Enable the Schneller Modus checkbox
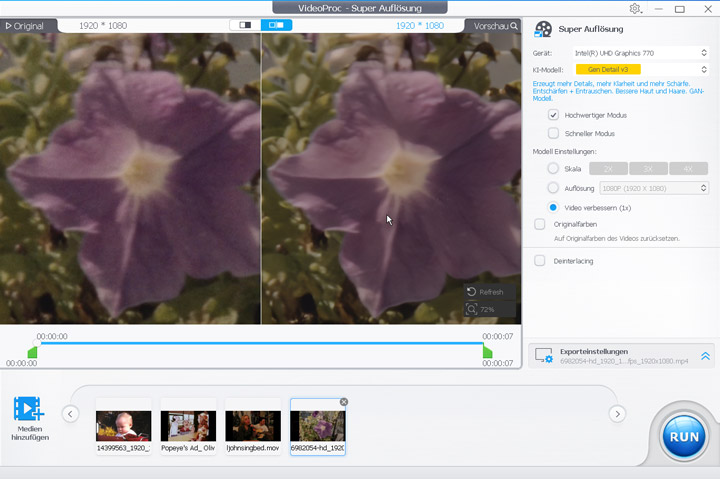Screen dimensions: 720x479 pyautogui.click(x=553, y=133)
